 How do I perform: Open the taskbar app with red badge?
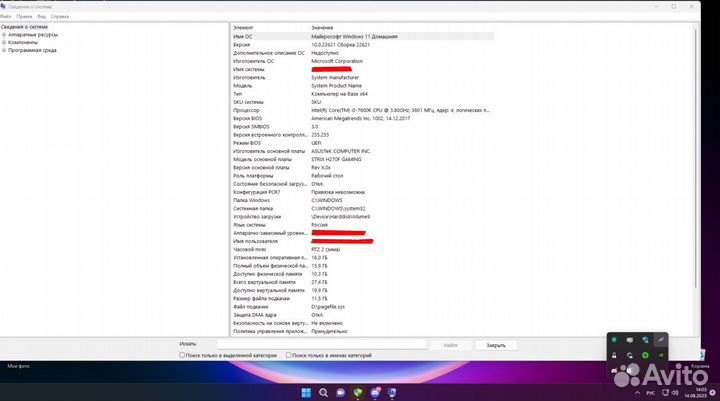pyautogui.click(x=375, y=393)
